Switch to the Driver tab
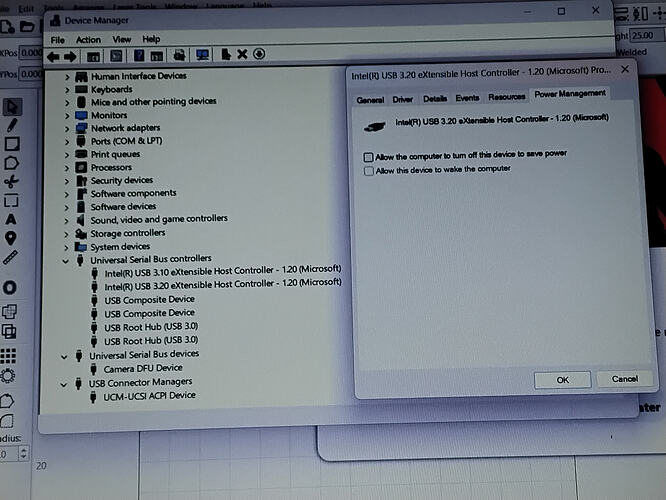The image size is (666, 500). click(x=403, y=99)
